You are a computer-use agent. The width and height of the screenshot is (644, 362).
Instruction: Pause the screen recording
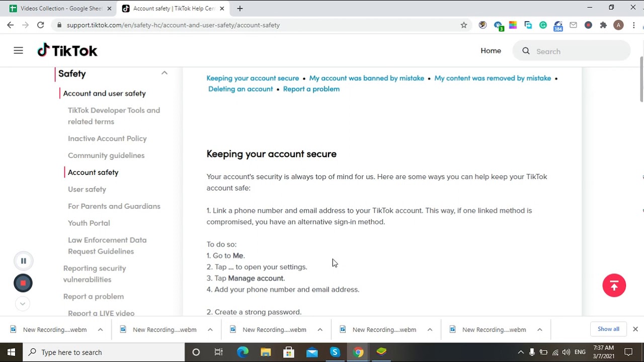point(23,261)
